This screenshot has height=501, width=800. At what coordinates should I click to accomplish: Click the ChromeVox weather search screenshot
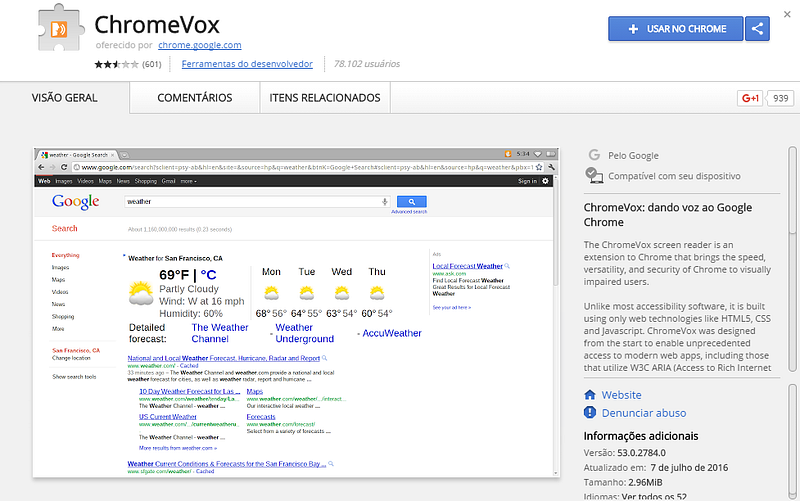tap(296, 313)
